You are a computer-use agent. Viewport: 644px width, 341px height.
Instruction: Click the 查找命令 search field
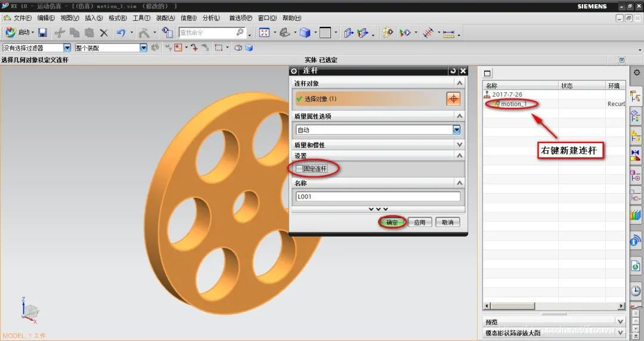(212, 32)
